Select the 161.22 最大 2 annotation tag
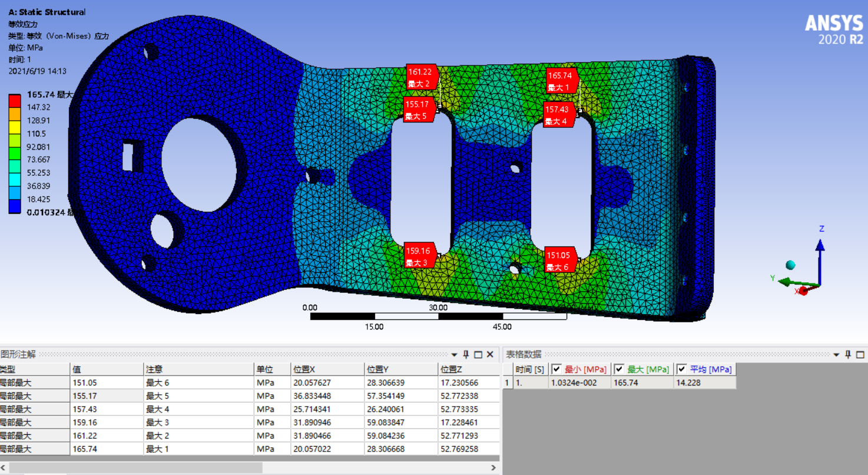 coord(420,77)
